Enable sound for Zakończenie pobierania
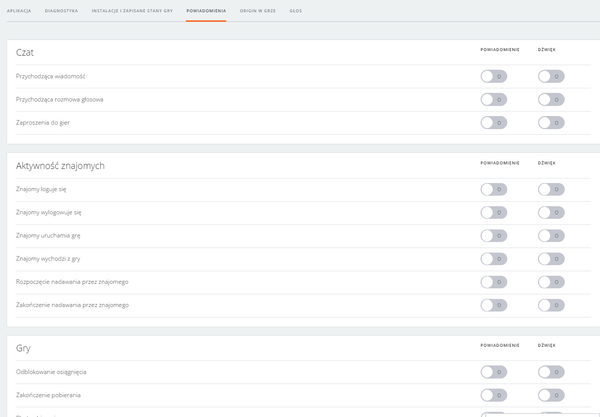 tap(550, 394)
